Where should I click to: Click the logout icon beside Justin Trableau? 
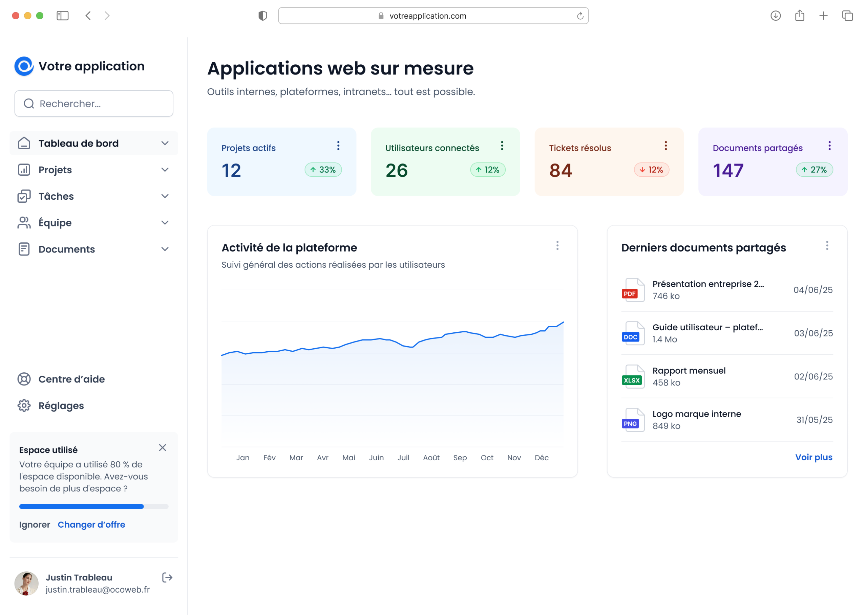[167, 577]
